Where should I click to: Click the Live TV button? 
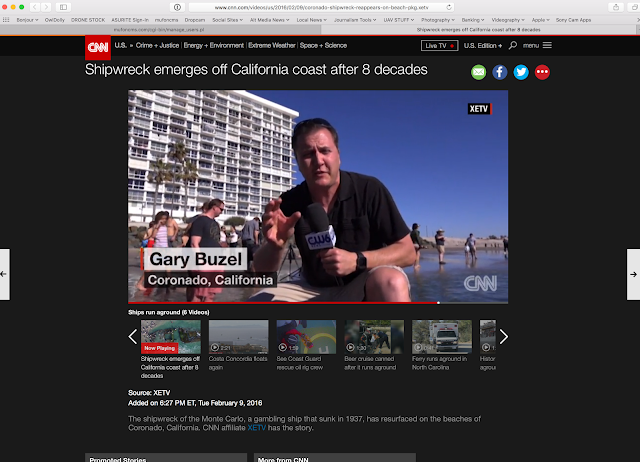[x=440, y=45]
